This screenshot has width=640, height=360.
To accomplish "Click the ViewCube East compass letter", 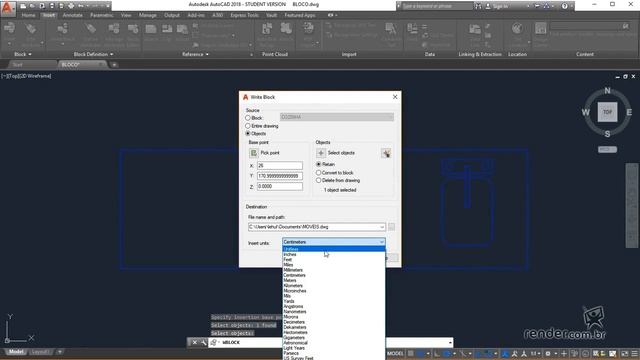I will pos(629,112).
